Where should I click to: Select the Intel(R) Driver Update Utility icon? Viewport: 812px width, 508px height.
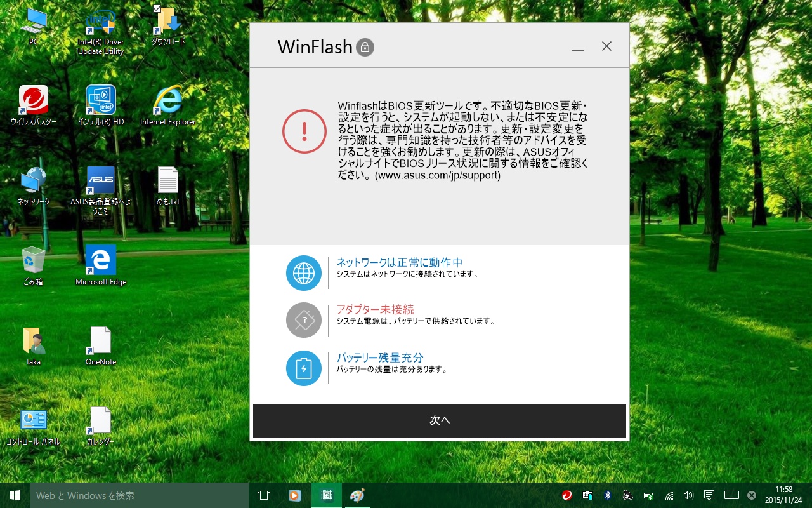[x=100, y=32]
